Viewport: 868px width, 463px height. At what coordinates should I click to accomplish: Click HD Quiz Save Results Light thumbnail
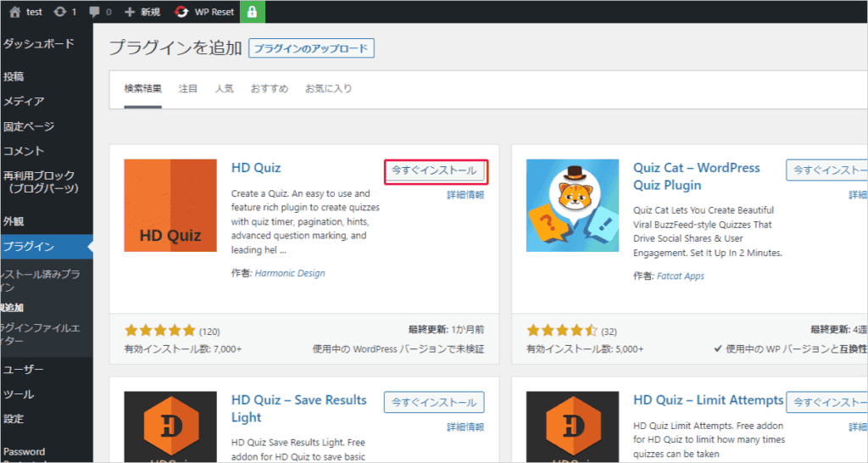click(x=170, y=427)
